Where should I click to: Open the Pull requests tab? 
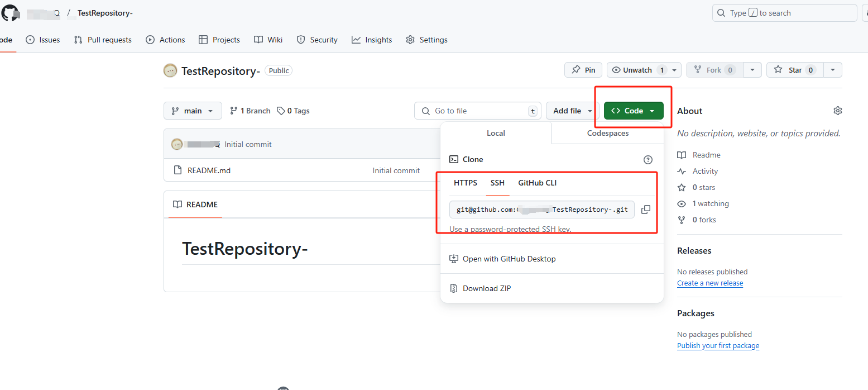[103, 40]
